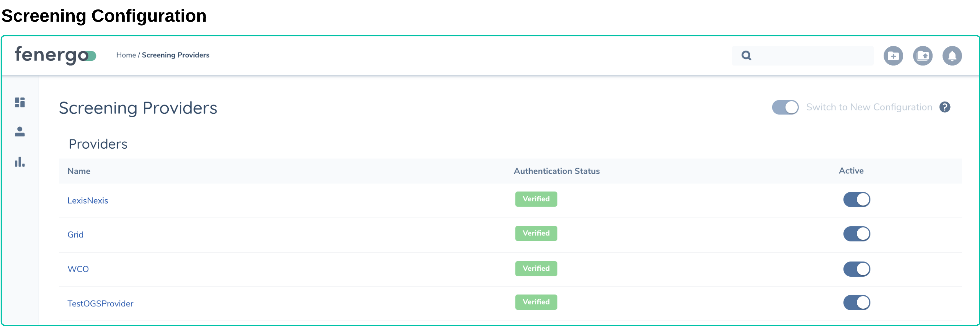Turn off the WCO active toggle
Image resolution: width=980 pixels, height=326 pixels.
[856, 269]
